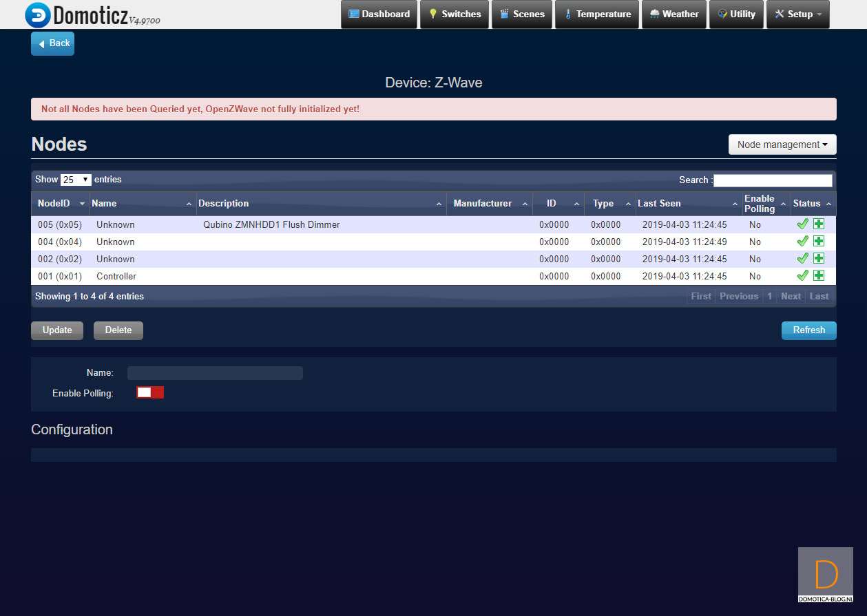Click the green plus icon for Controller node
This screenshot has width=867, height=616.
(818, 275)
